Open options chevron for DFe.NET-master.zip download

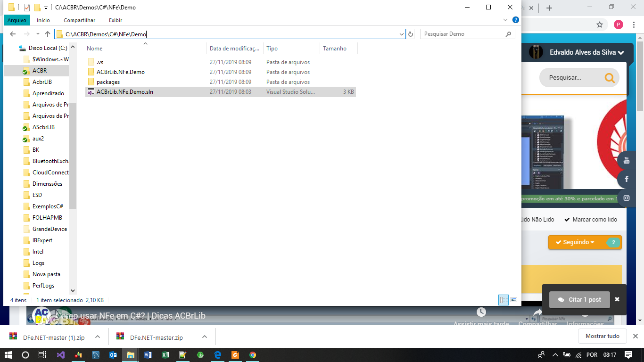click(x=205, y=337)
